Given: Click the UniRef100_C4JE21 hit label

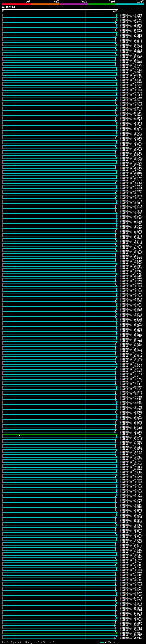Looking at the screenshot, I should (131, 22).
